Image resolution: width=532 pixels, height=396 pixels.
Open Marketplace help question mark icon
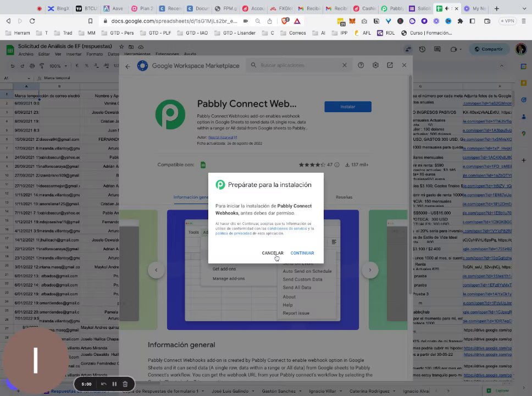[361, 65]
